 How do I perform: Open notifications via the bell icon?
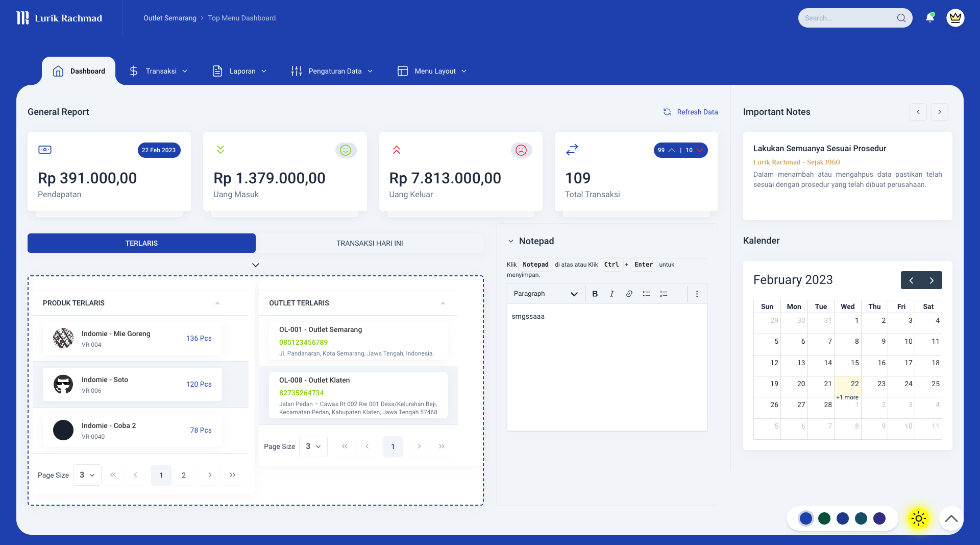(x=929, y=17)
